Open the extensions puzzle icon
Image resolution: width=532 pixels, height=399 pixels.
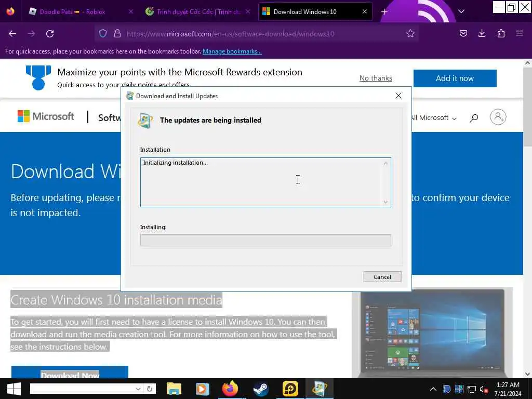(501, 33)
